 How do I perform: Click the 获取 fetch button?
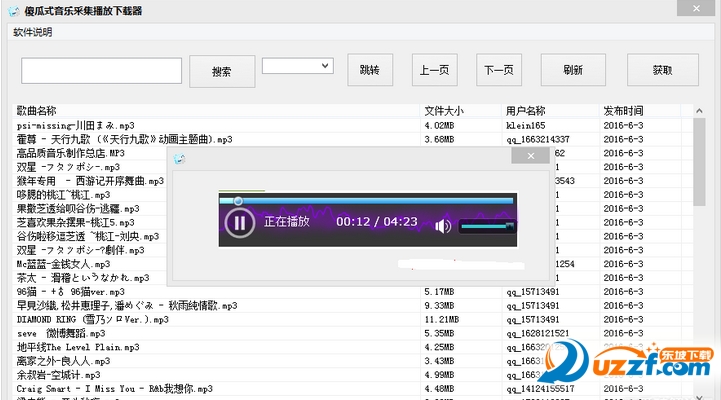coord(662,70)
